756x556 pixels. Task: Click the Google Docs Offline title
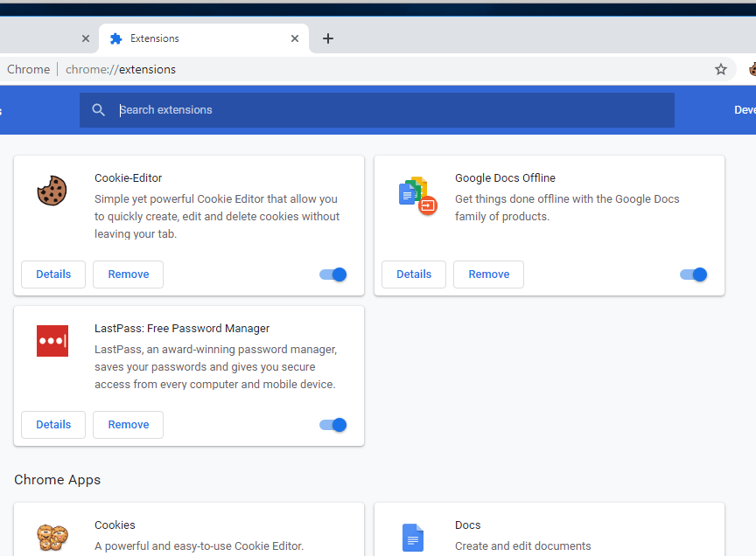click(505, 177)
